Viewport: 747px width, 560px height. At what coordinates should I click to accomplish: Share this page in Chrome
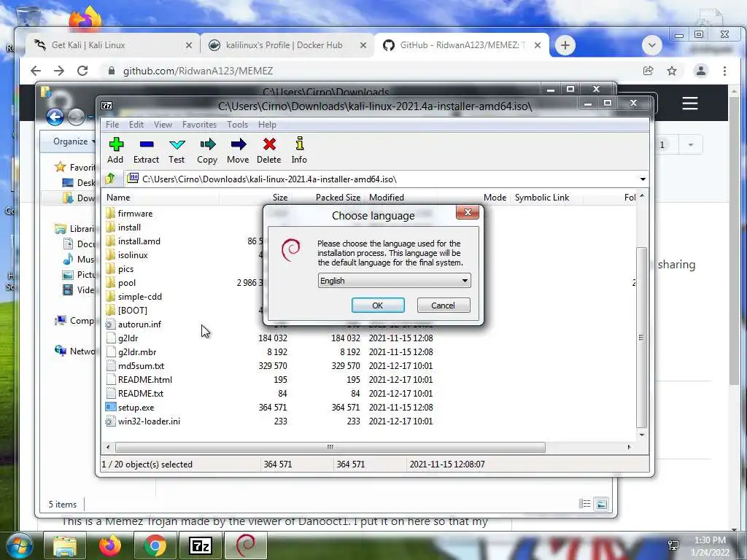pos(648,71)
